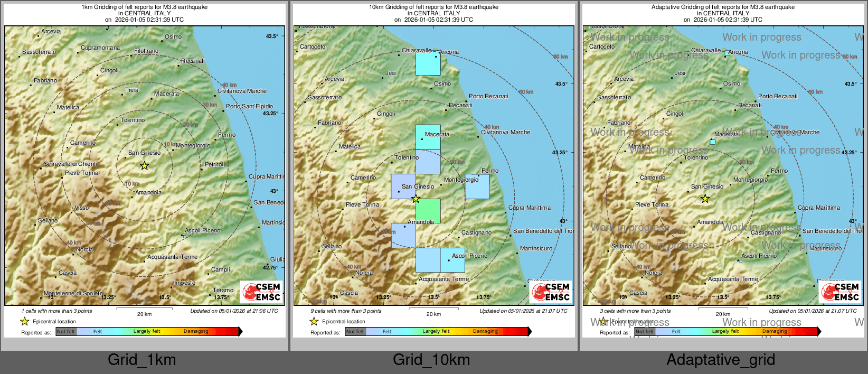Image resolution: width=868 pixels, height=374 pixels.
Task: Click 'Petritoli' on the Grid_1km map
Action: [x=215, y=164]
